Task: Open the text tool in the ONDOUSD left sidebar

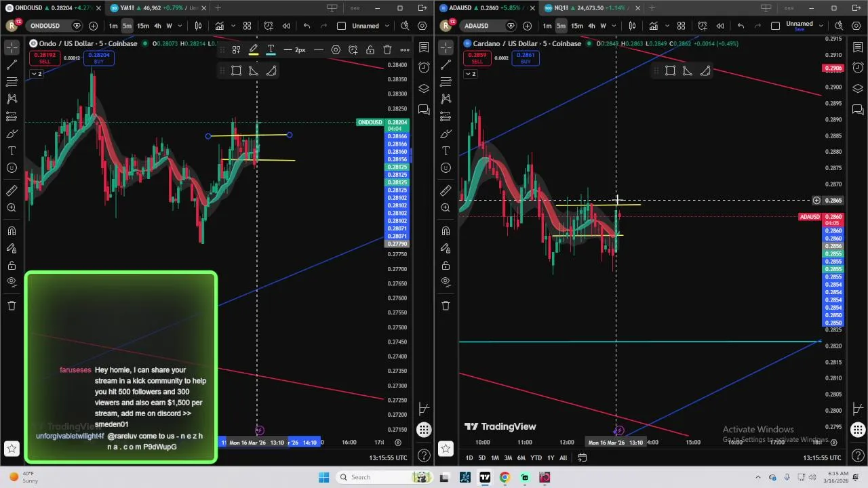Action: (x=12, y=150)
